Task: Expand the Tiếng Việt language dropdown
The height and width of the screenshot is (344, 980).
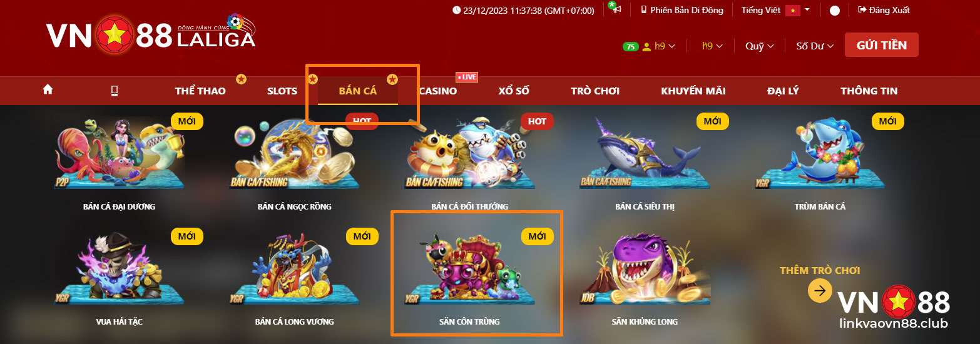Action: pos(775,10)
